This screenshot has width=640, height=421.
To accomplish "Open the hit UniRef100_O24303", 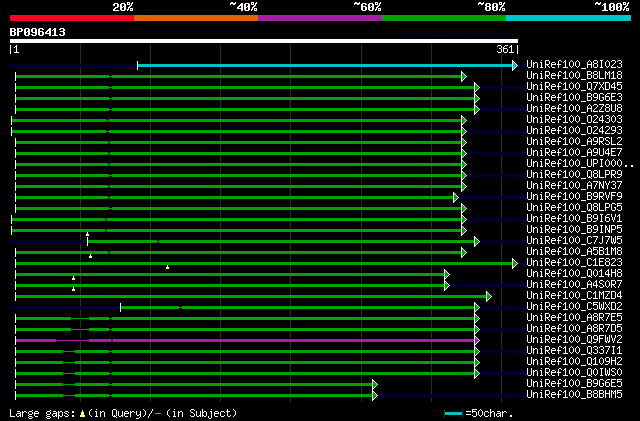I will click(x=574, y=120).
